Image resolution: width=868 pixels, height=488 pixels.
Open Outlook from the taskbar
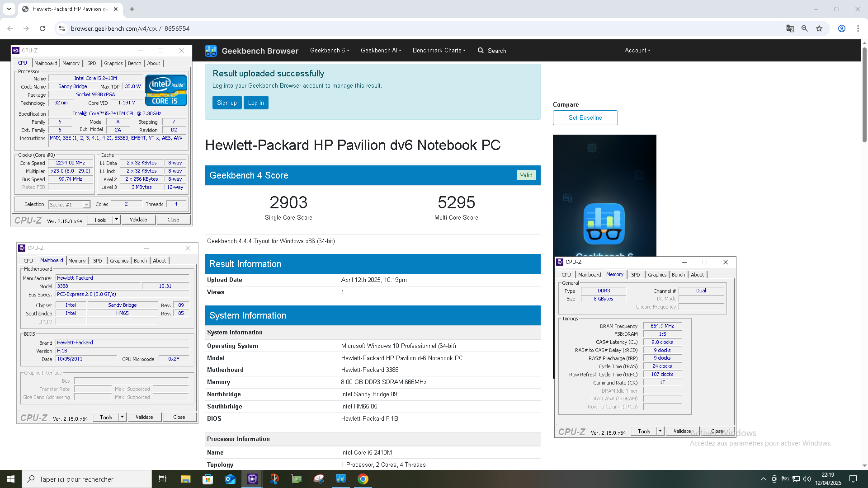click(x=230, y=479)
